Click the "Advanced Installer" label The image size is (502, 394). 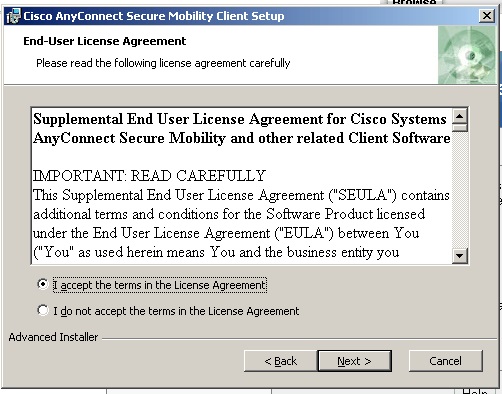(53, 337)
